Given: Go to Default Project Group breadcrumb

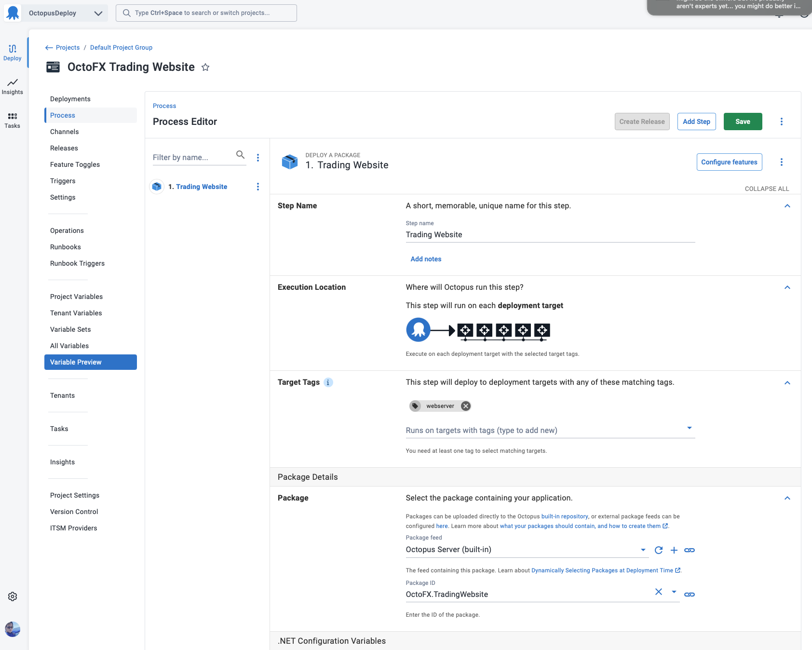Looking at the screenshot, I should click(x=122, y=48).
